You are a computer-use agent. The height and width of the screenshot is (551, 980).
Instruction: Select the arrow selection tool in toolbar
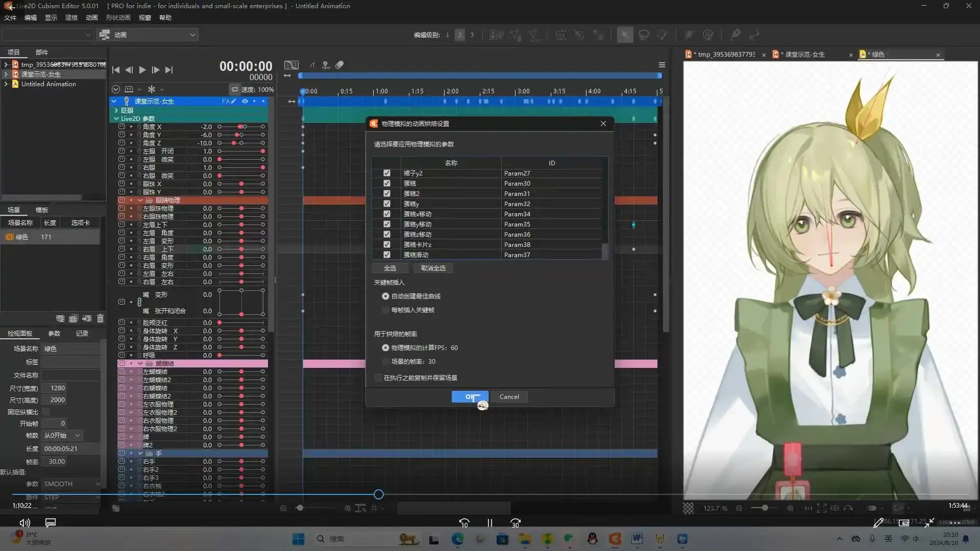(624, 35)
